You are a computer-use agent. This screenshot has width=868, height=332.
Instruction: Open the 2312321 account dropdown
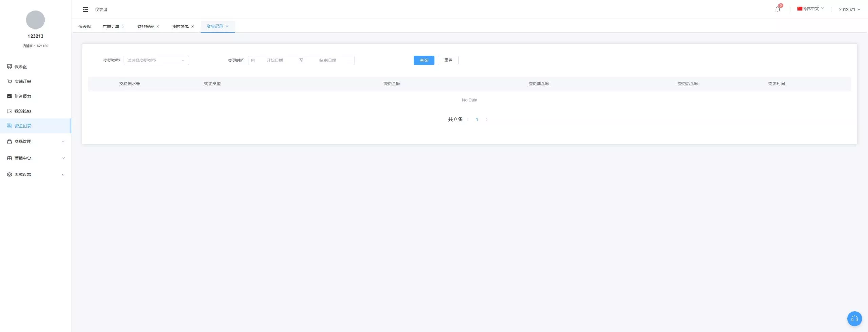coord(849,9)
